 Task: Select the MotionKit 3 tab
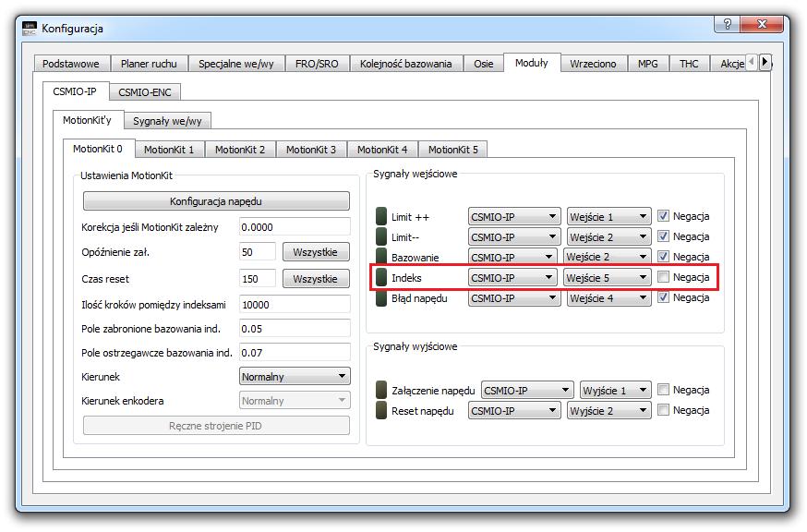coord(311,150)
